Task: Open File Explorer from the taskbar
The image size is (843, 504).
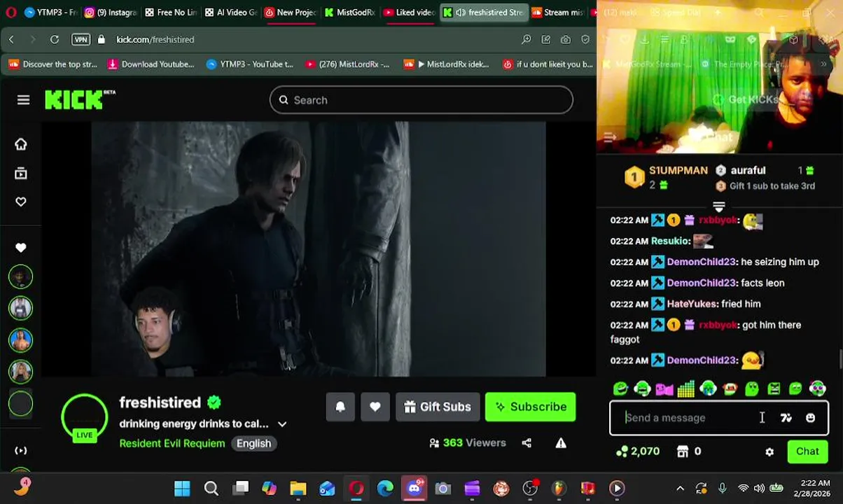Action: click(x=298, y=489)
